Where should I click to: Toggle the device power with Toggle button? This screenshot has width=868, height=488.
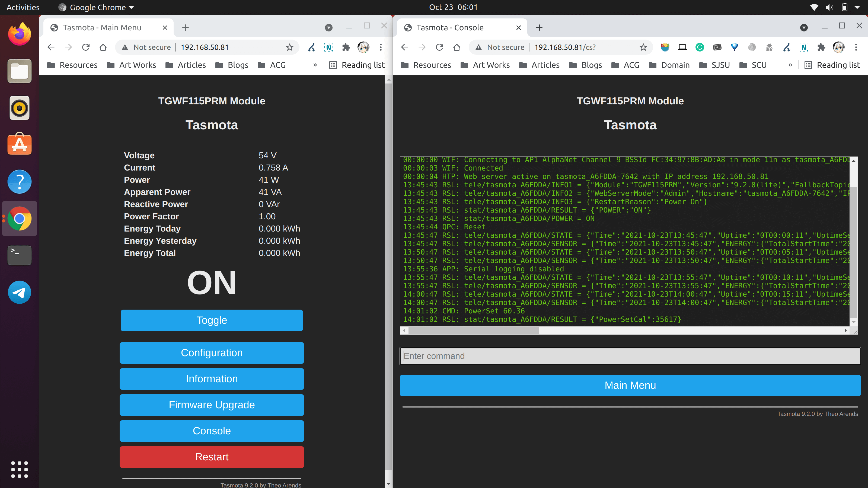(x=212, y=320)
